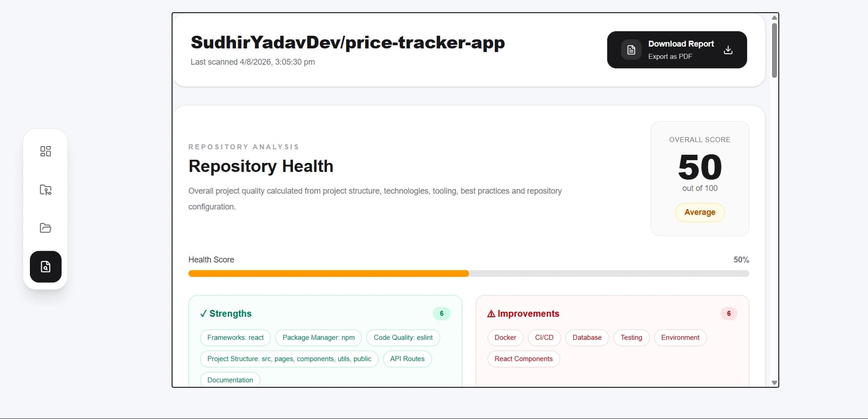Select the Docker improvement tag
Viewport: 868px width, 419px height.
pos(505,338)
